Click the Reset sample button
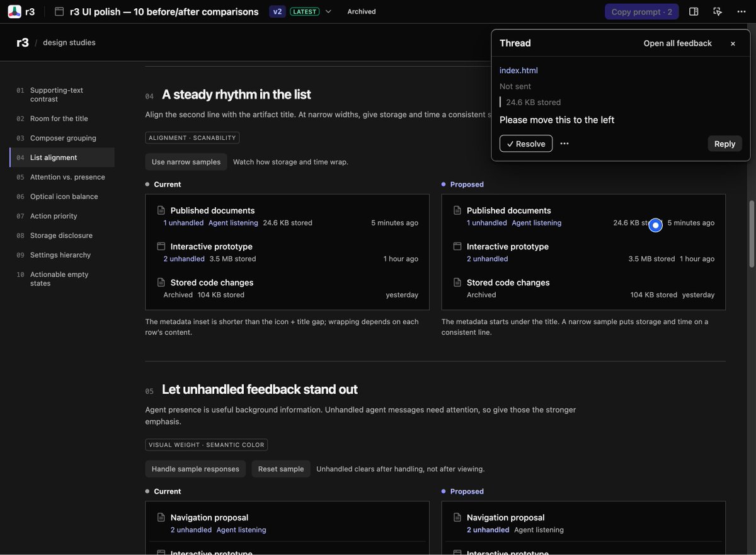 281,469
